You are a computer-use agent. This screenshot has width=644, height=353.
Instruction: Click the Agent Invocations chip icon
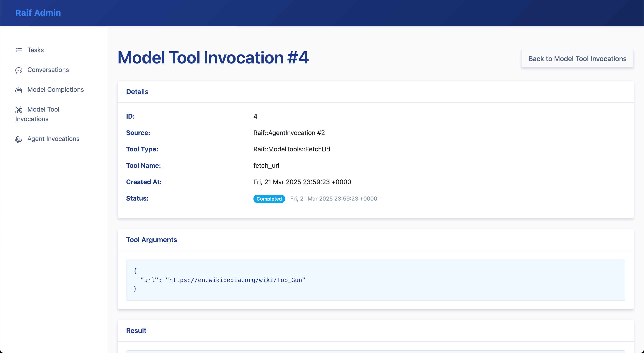coord(19,139)
